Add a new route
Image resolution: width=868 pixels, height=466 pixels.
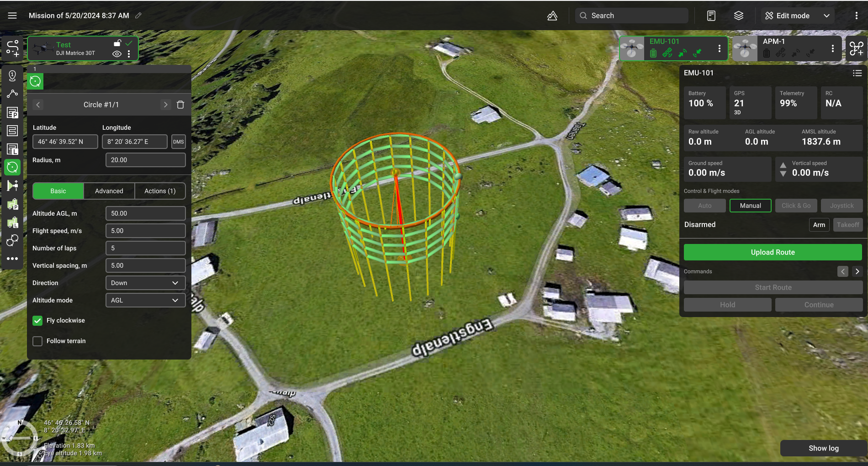tap(12, 48)
